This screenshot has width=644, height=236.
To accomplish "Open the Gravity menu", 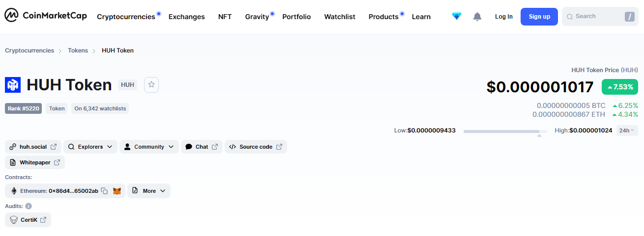I will click(x=257, y=17).
